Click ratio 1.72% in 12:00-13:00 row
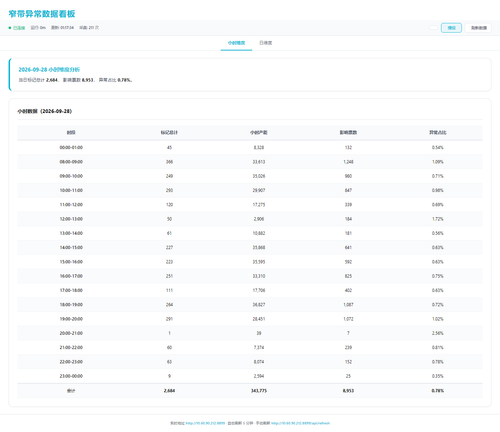Viewport: 500px width, 432px height. [438, 219]
